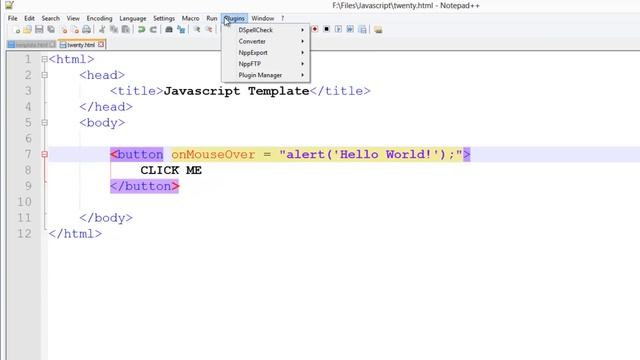The height and width of the screenshot is (360, 640).
Task: Collapse the body fold marker on line 5
Action: (x=44, y=122)
